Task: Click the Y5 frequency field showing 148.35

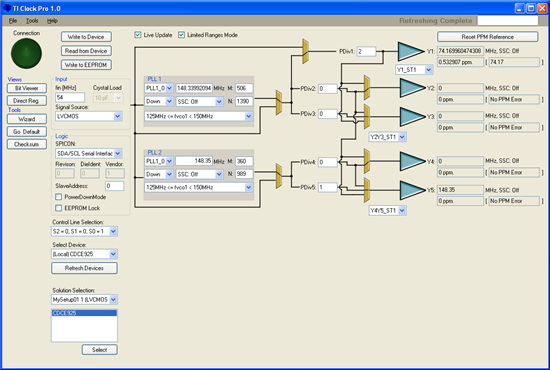Action: [x=460, y=190]
